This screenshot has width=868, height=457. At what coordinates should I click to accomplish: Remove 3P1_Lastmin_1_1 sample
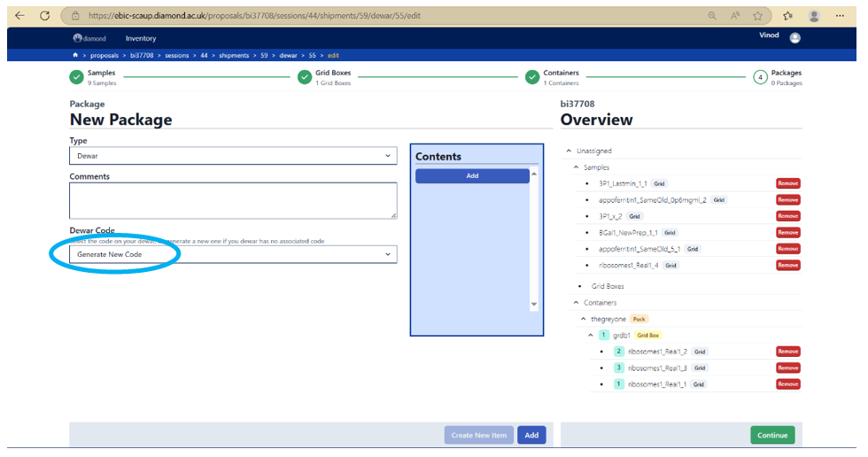pos(787,183)
